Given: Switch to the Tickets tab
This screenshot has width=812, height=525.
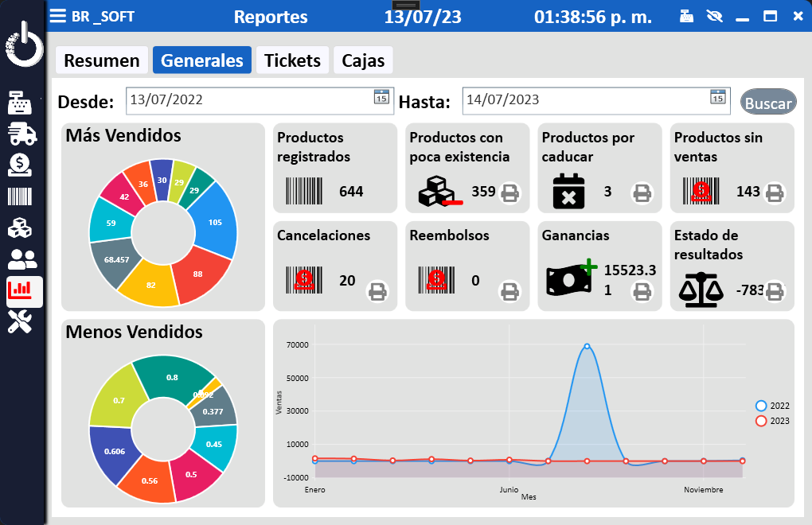Looking at the screenshot, I should (292, 60).
